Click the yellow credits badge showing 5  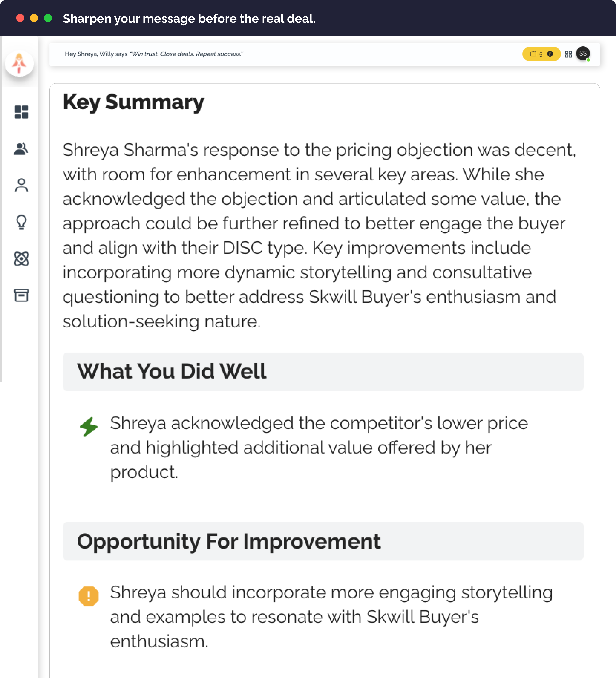[x=541, y=54]
